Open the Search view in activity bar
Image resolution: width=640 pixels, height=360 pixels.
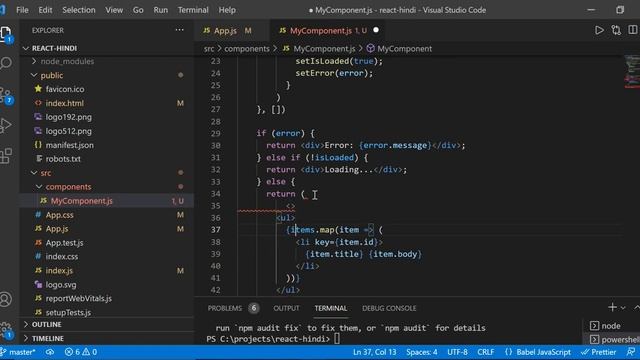(x=6, y=63)
